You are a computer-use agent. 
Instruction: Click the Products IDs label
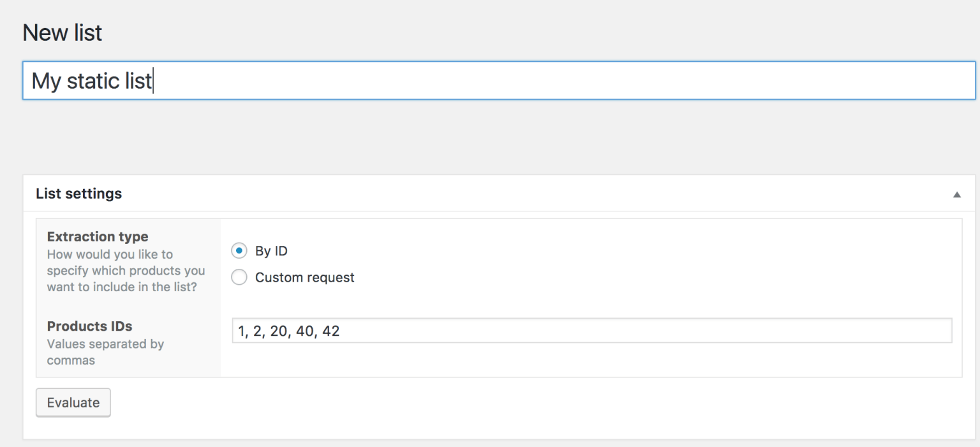tap(89, 326)
